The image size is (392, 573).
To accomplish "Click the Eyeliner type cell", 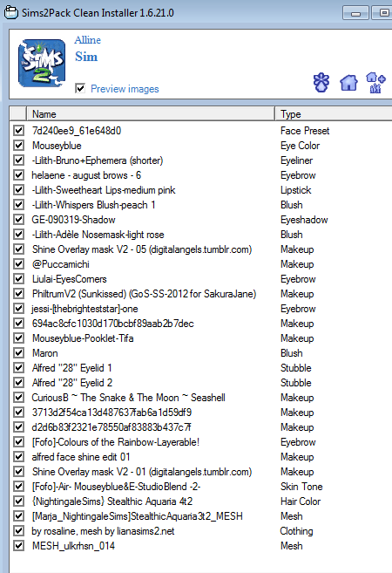I will pos(296,160).
